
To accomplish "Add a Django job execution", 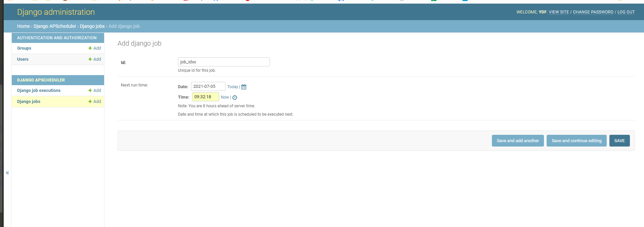I will point(95,91).
